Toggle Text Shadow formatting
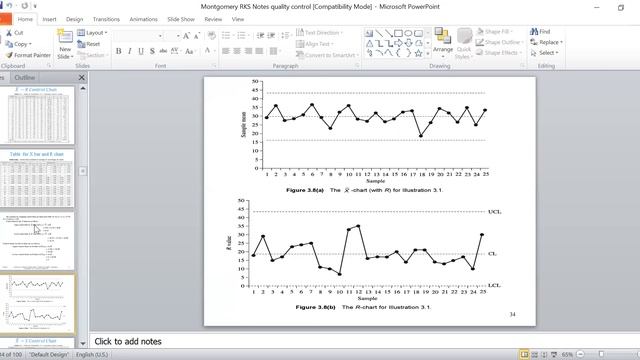The height and width of the screenshot is (360, 640). pos(152,51)
